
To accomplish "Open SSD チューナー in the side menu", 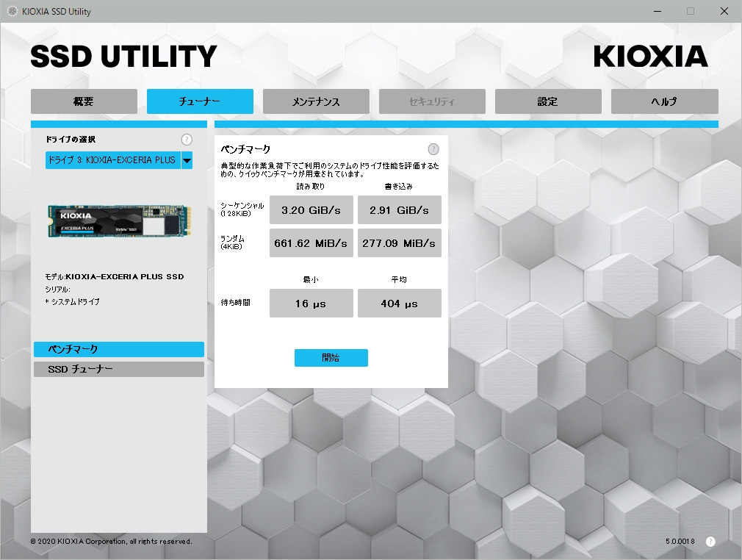I will coord(119,369).
